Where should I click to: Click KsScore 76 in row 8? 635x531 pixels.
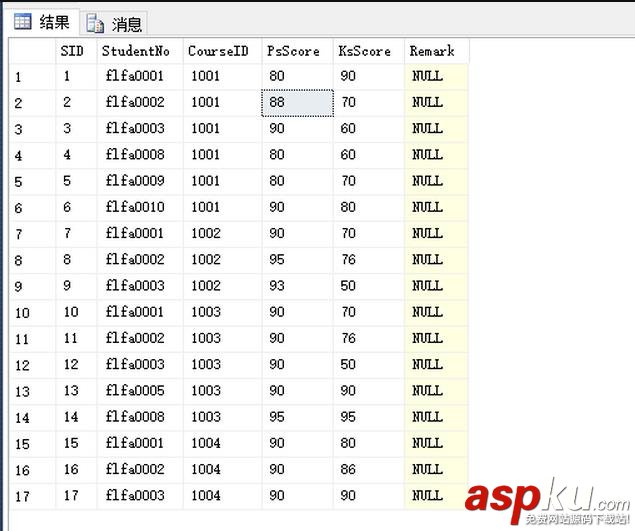[369, 260]
